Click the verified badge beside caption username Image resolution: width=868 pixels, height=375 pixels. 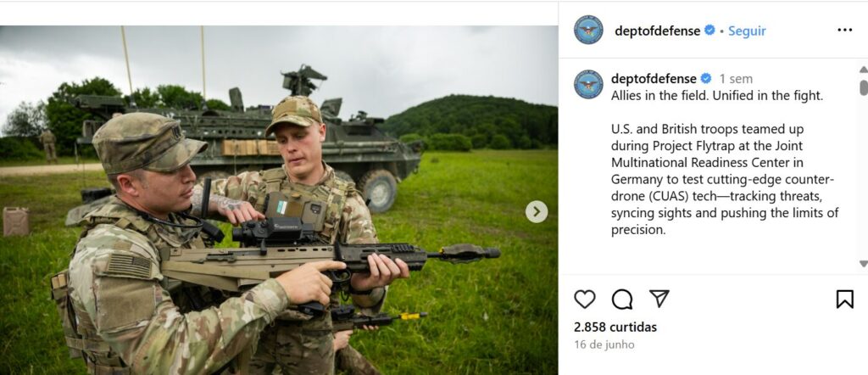(x=706, y=79)
